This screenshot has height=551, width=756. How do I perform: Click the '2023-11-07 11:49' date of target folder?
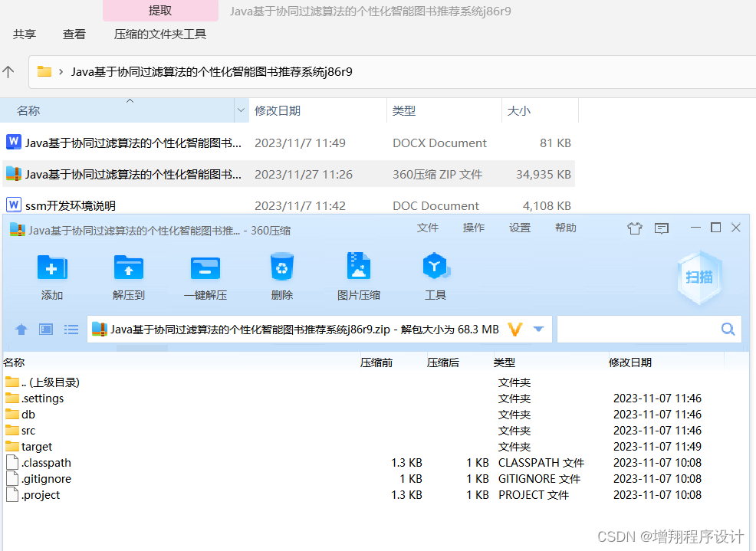pos(657,446)
